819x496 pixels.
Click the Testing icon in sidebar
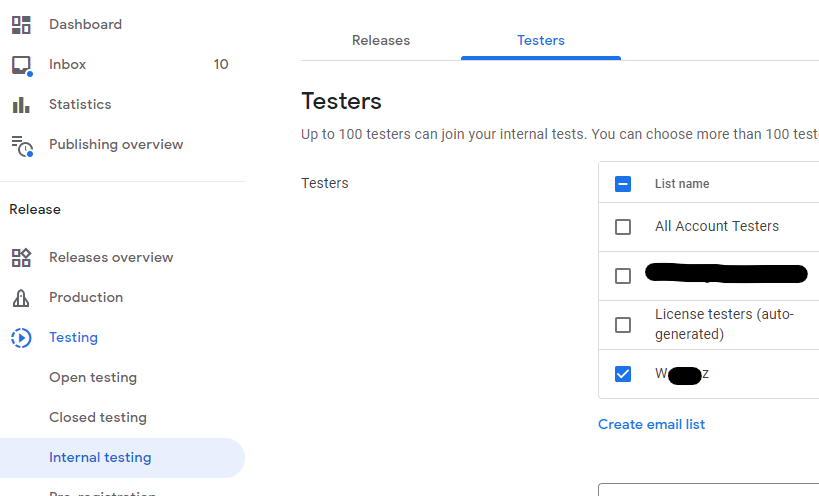(21, 338)
